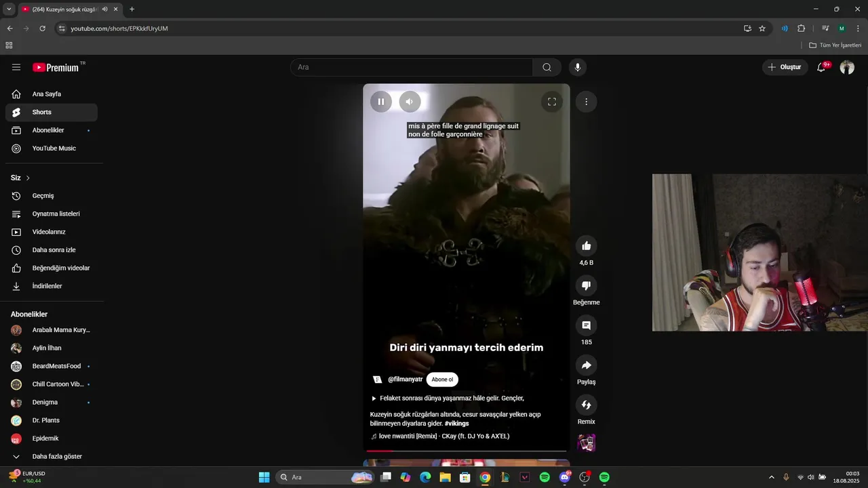The height and width of the screenshot is (488, 868).
Task: Open the three-dot more options menu
Action: coord(586,102)
